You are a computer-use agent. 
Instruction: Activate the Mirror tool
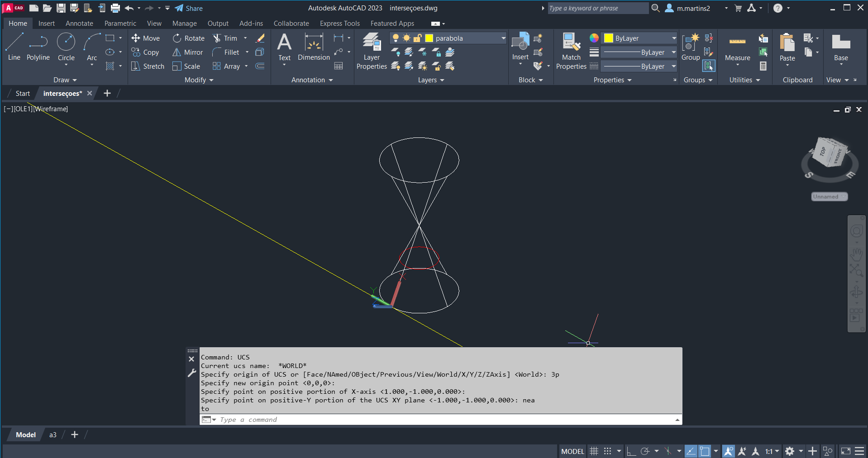click(187, 52)
